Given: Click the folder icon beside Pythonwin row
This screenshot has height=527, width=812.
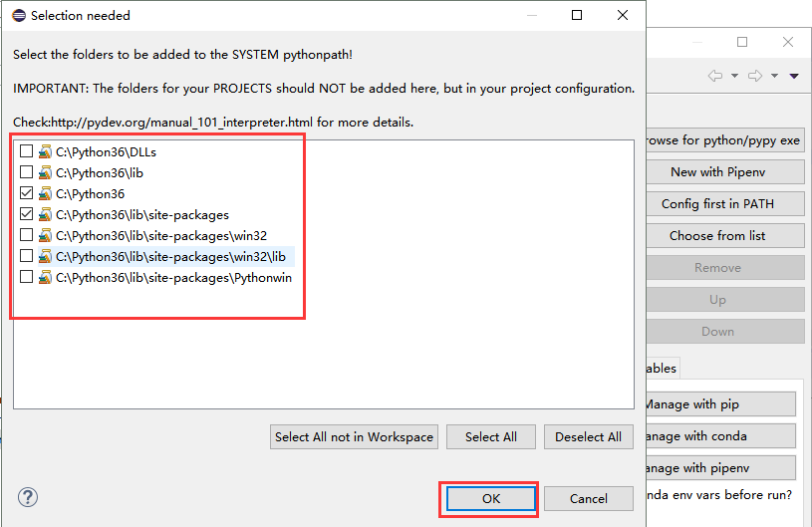Looking at the screenshot, I should 45,278.
